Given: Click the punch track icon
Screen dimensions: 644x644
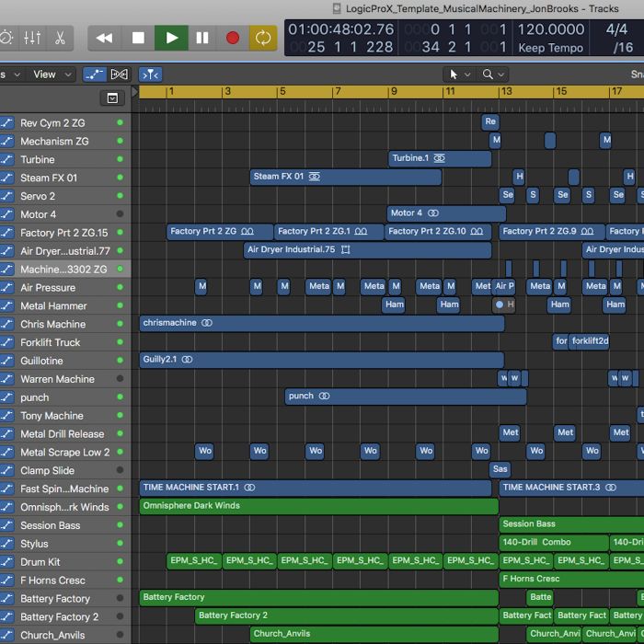Looking at the screenshot, I should pyautogui.click(x=7, y=397).
